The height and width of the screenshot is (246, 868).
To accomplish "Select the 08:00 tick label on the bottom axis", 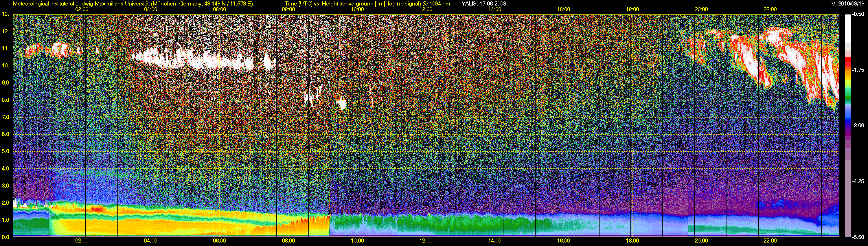I will [x=288, y=241].
